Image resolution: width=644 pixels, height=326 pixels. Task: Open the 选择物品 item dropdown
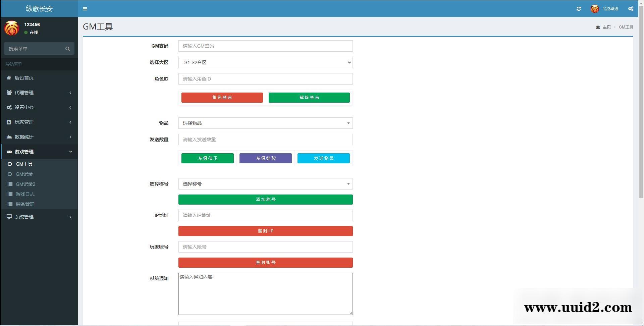(265, 123)
